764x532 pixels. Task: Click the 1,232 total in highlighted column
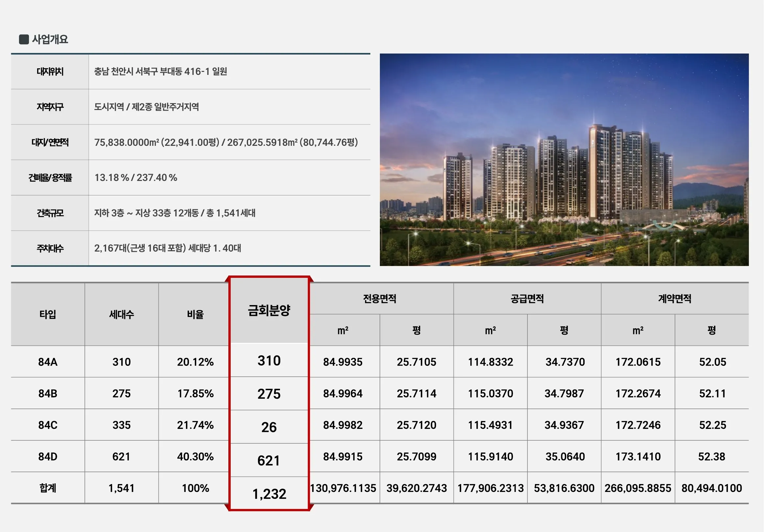tap(269, 494)
